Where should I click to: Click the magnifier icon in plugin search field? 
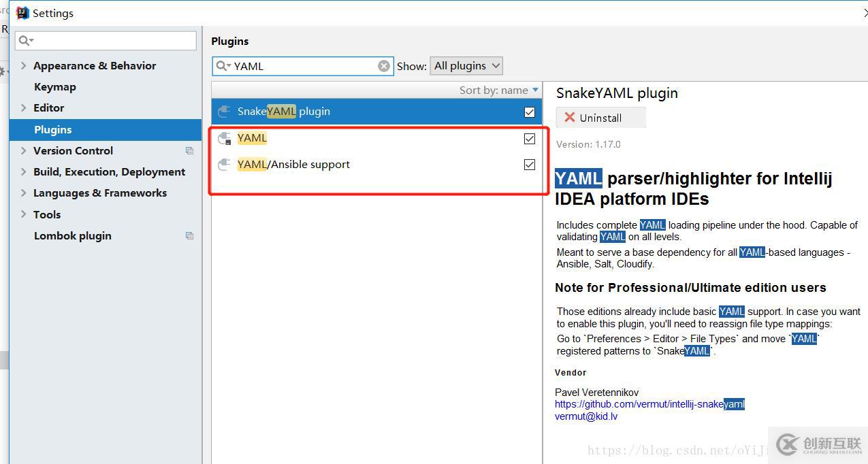[x=223, y=65]
